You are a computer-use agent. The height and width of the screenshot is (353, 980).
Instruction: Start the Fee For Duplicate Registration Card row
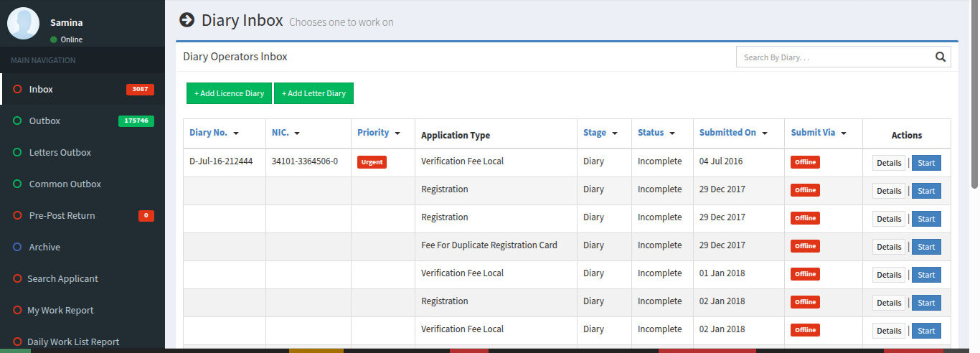pos(926,247)
